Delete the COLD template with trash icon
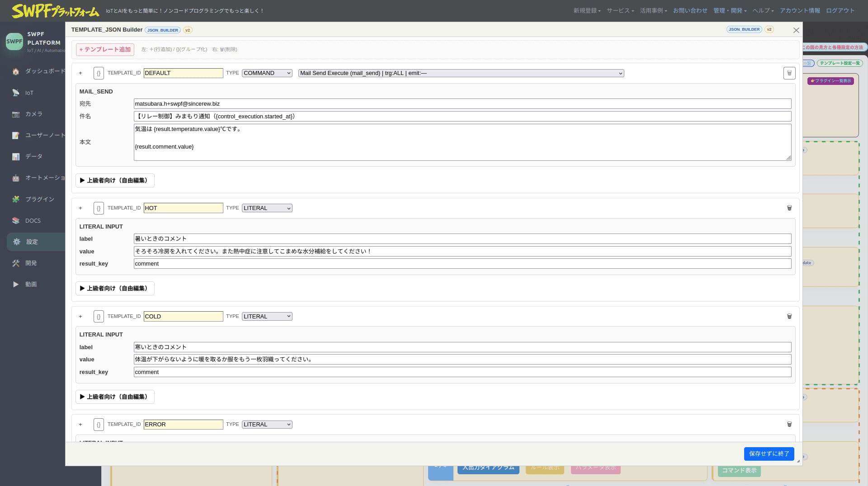 789,316
